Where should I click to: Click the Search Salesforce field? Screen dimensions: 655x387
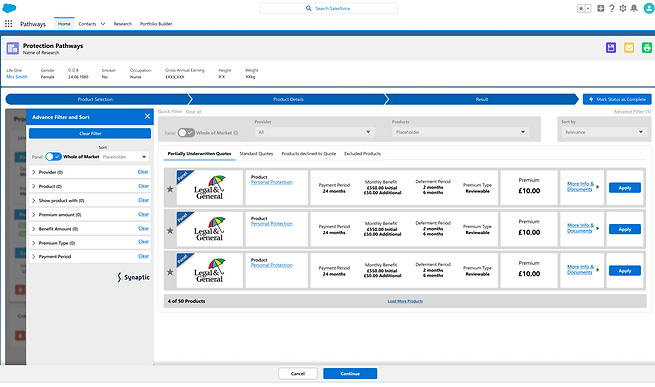point(328,8)
